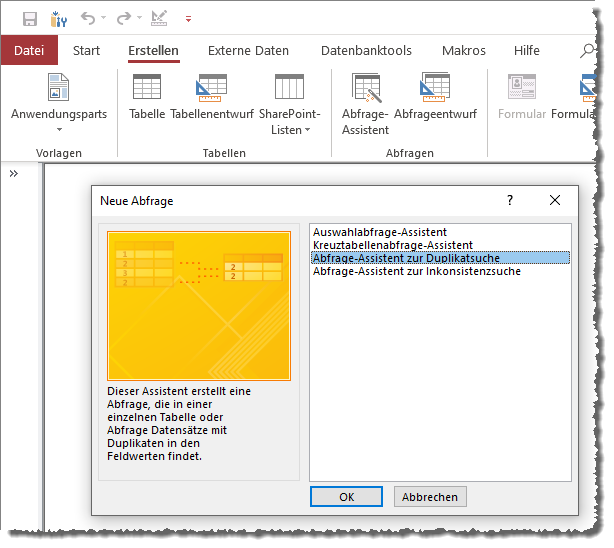Screen dimensions: 614x548
Task: Open quick access toolbar customize dropdown
Action: [188, 19]
